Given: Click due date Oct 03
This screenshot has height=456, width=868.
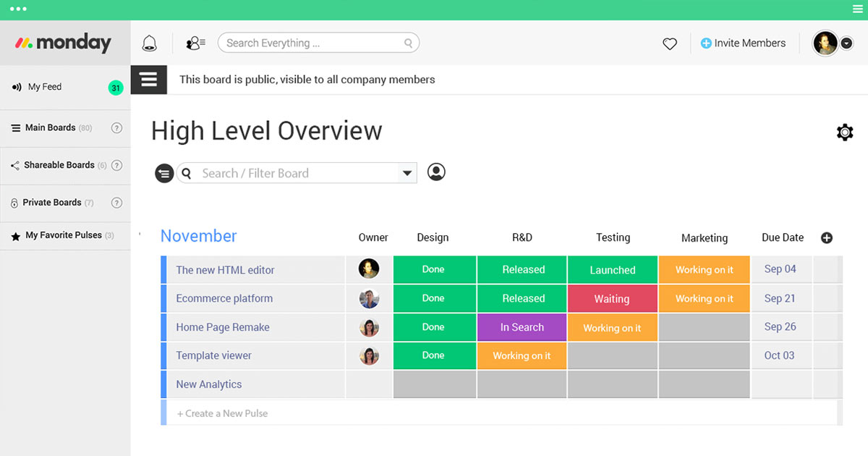Looking at the screenshot, I should (x=780, y=355).
